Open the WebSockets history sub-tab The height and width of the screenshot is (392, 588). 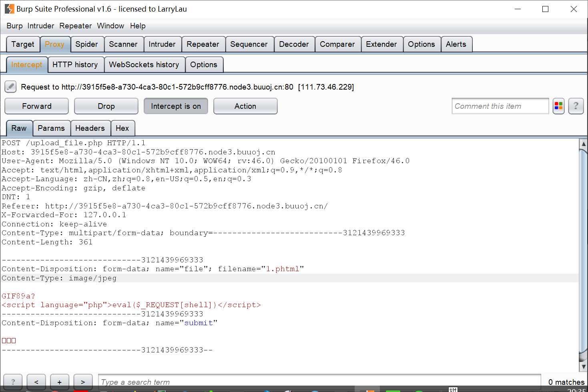(144, 64)
